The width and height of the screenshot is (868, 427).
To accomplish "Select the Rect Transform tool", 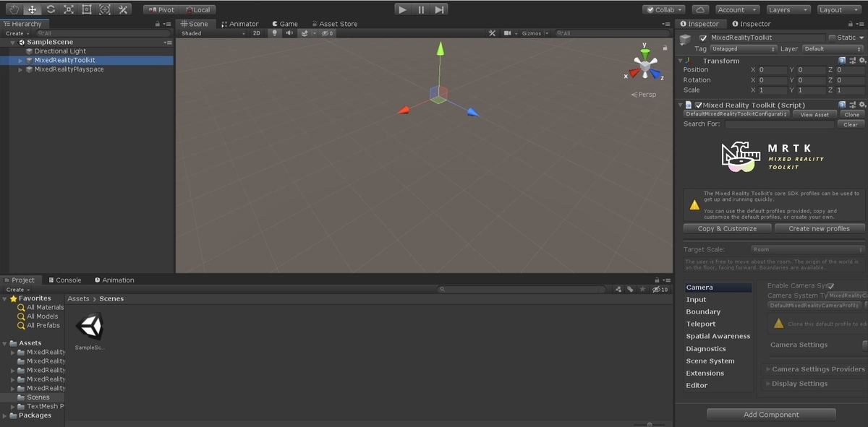I will pyautogui.click(x=87, y=9).
